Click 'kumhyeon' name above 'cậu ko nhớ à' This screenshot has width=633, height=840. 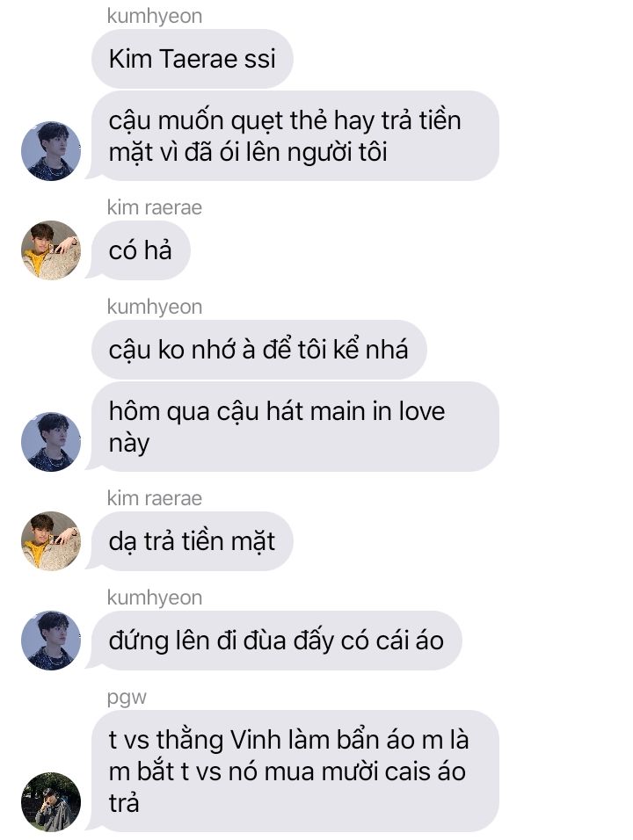[x=155, y=307]
